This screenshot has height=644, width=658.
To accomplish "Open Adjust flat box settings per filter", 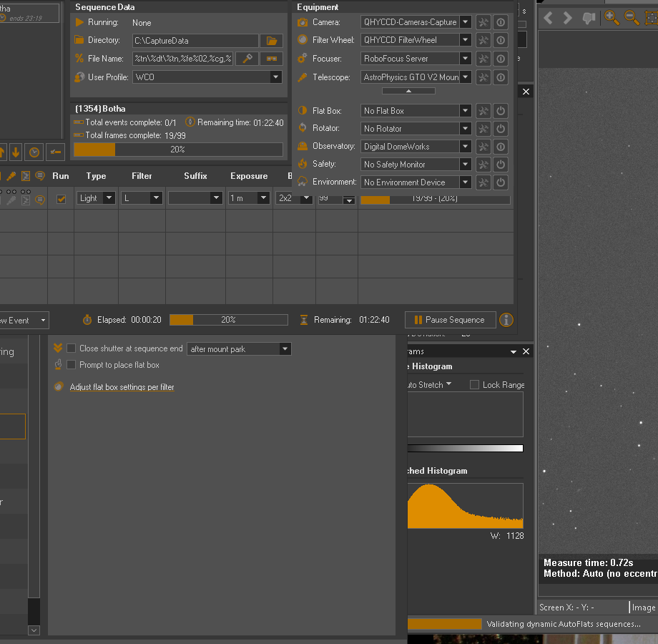I will (122, 387).
